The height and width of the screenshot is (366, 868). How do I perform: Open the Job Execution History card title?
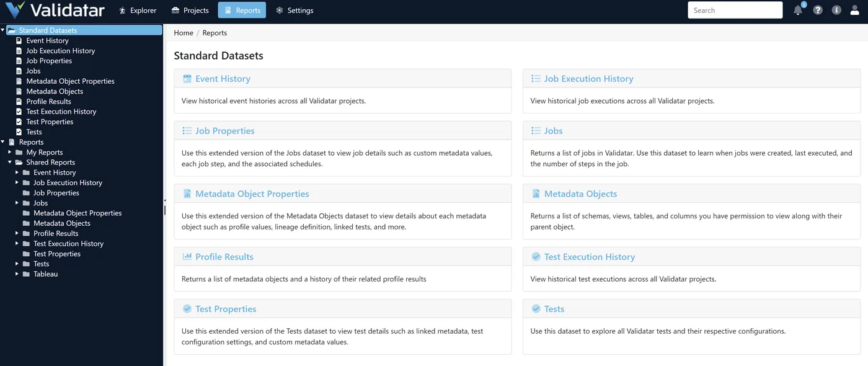(588, 79)
